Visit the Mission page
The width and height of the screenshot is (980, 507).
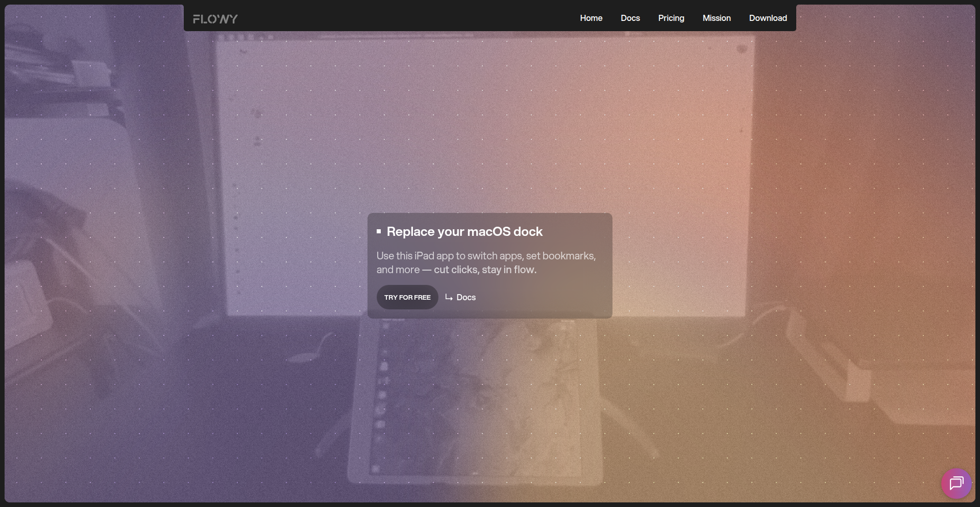(716, 18)
